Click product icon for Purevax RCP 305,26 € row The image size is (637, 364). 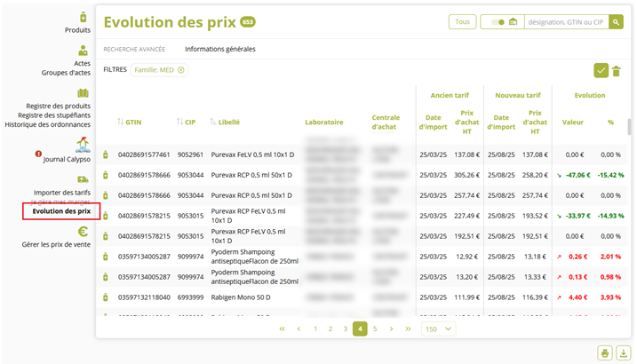pos(106,175)
